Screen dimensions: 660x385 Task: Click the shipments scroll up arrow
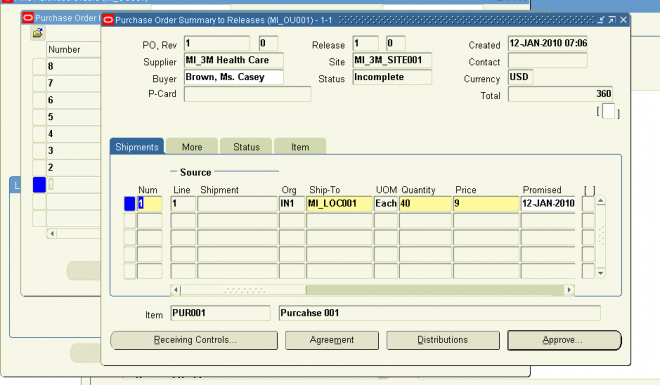tap(601, 201)
